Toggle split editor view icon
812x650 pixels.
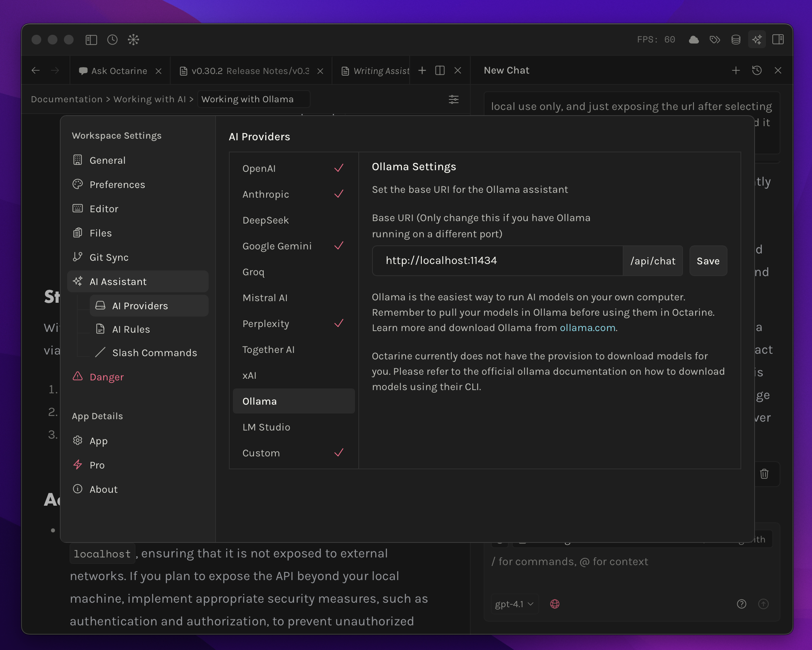tap(440, 70)
